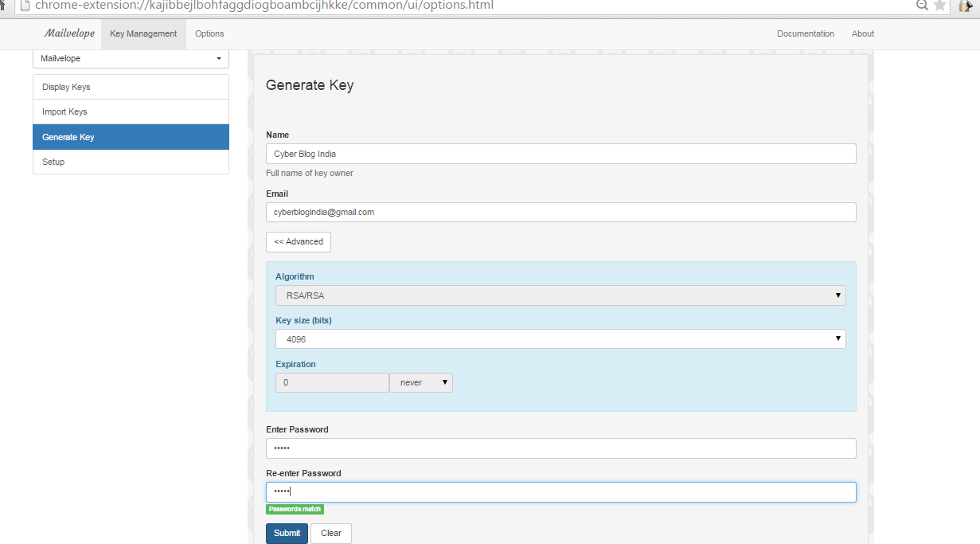
Task: Select Display Keys in the sidebar
Action: click(131, 87)
